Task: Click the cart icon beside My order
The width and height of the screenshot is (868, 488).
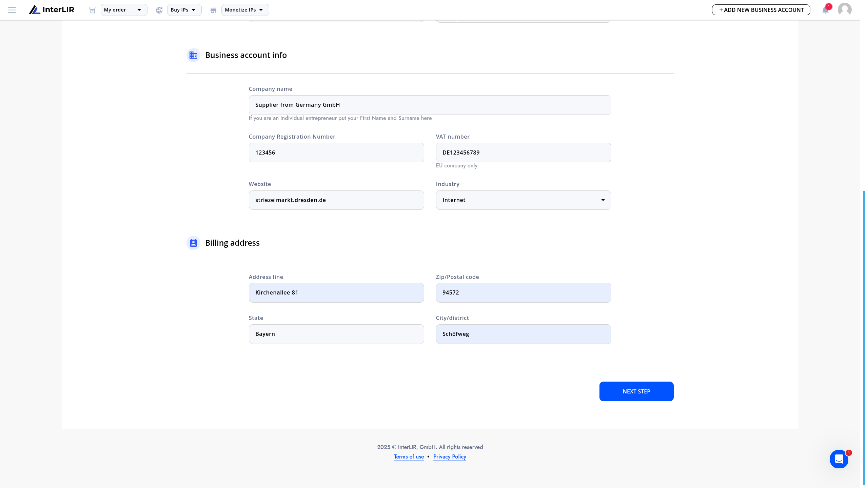Action: (92, 10)
